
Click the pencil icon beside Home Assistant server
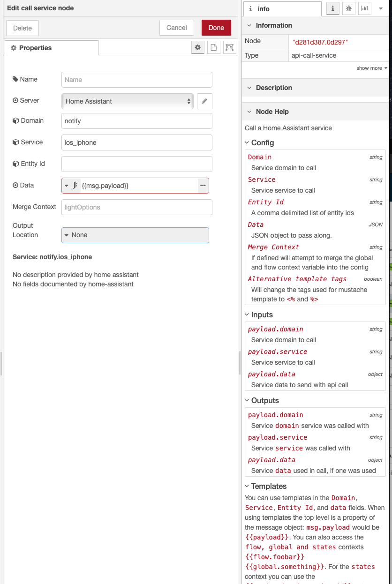coord(204,101)
